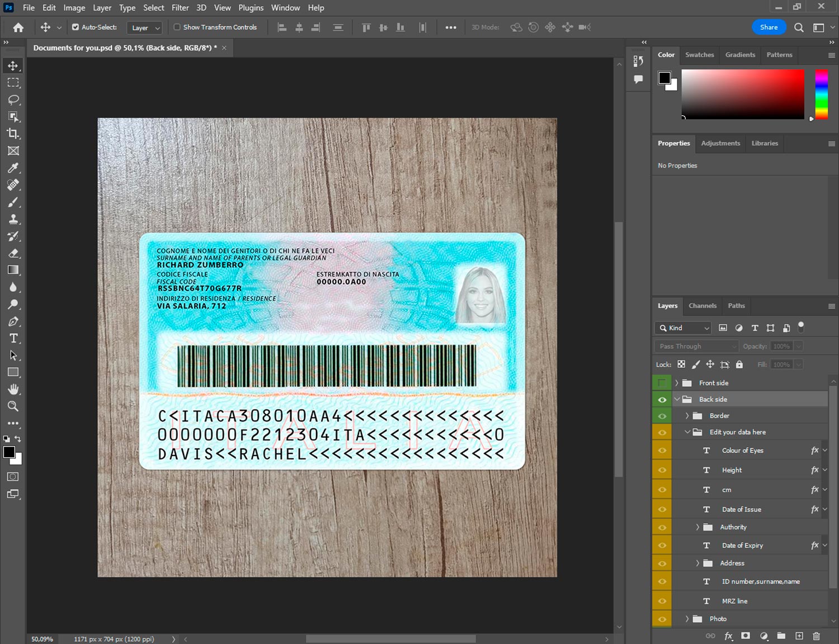Click the Share button
Viewport: 839px width, 644px height.
point(769,27)
